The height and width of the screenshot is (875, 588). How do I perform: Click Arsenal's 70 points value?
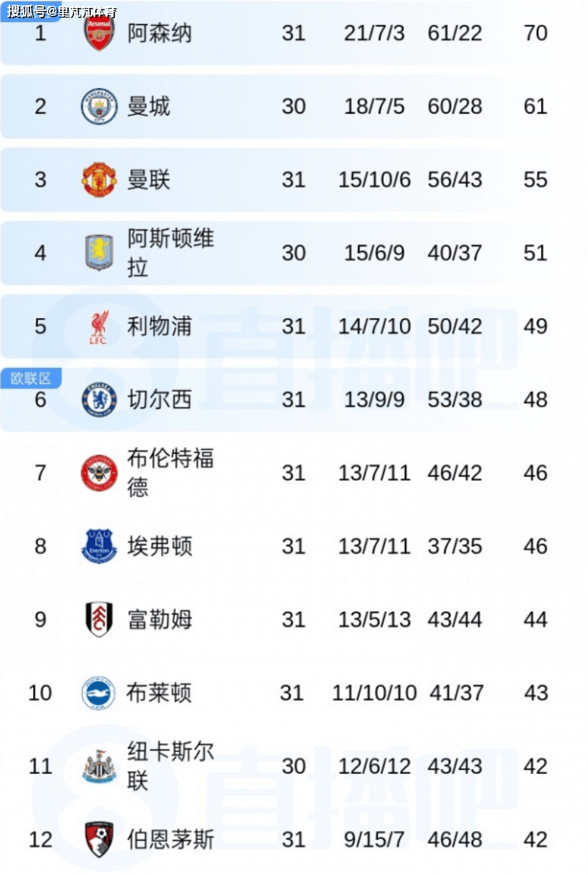[x=535, y=34]
